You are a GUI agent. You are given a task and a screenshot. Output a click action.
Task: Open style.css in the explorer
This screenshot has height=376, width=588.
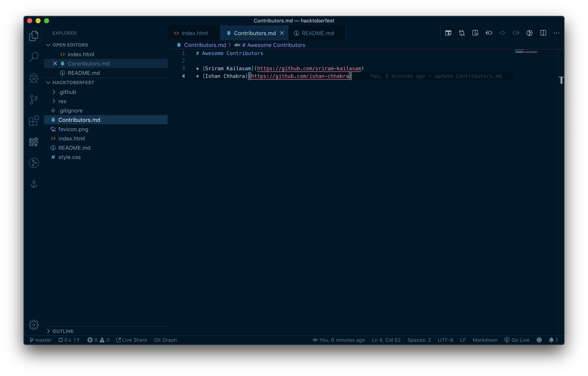pos(69,157)
